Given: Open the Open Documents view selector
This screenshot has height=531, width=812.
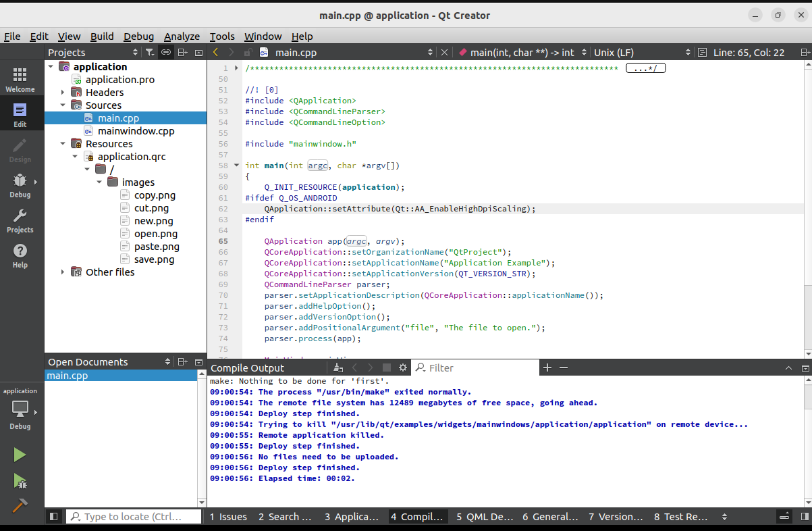Looking at the screenshot, I should pyautogui.click(x=109, y=362).
